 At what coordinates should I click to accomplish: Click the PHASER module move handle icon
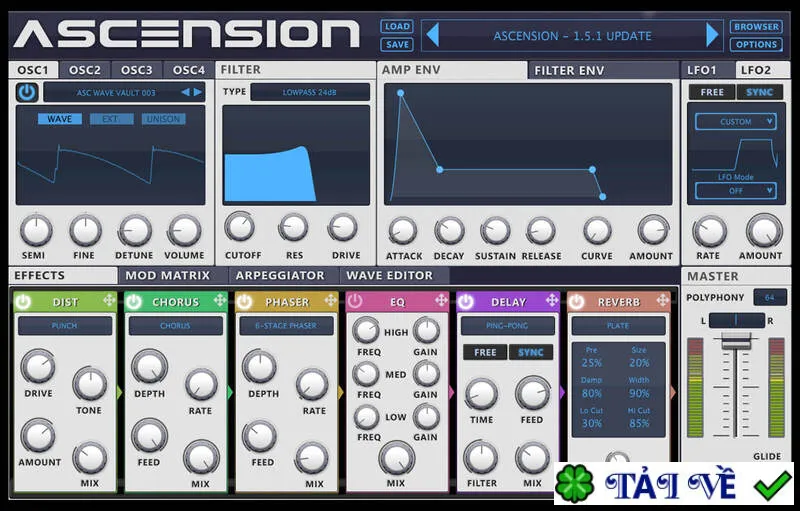[330, 300]
